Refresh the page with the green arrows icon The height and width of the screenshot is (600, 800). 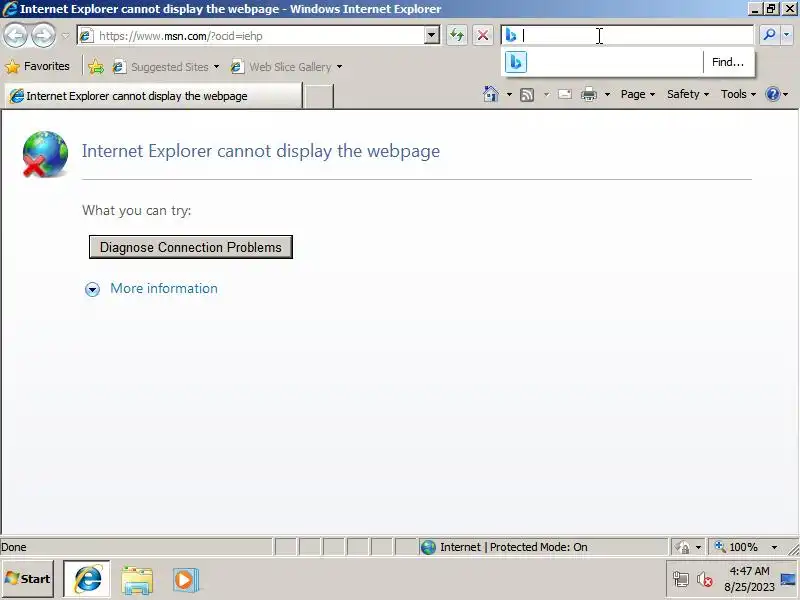coord(457,35)
